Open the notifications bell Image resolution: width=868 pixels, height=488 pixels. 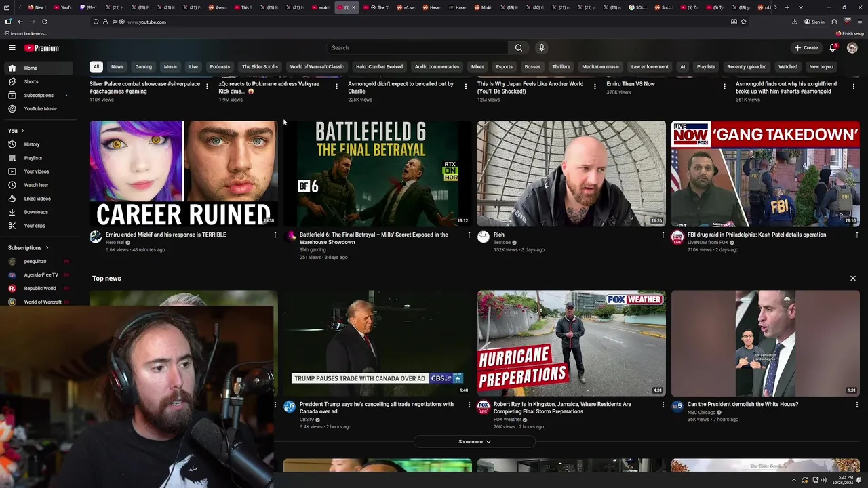tap(833, 48)
